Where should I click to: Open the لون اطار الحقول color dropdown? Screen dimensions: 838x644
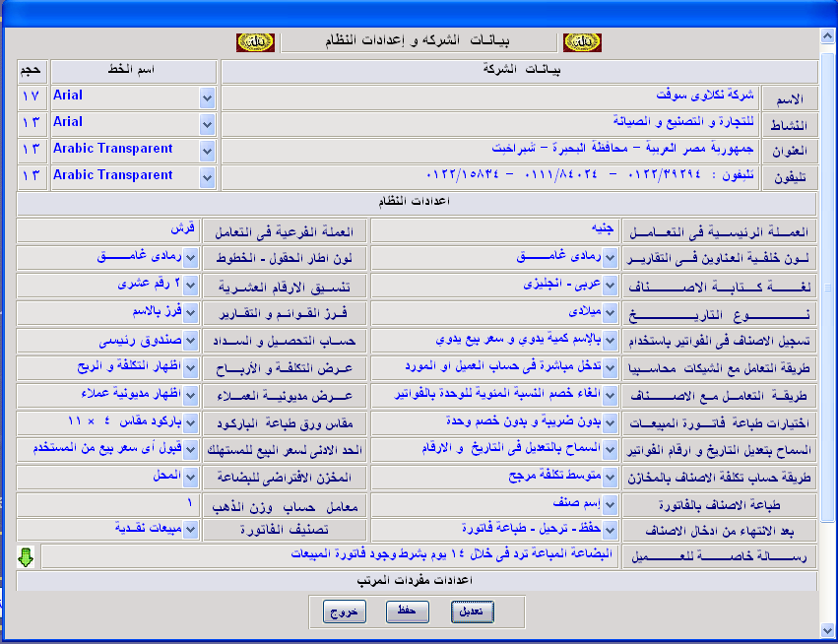(192, 257)
